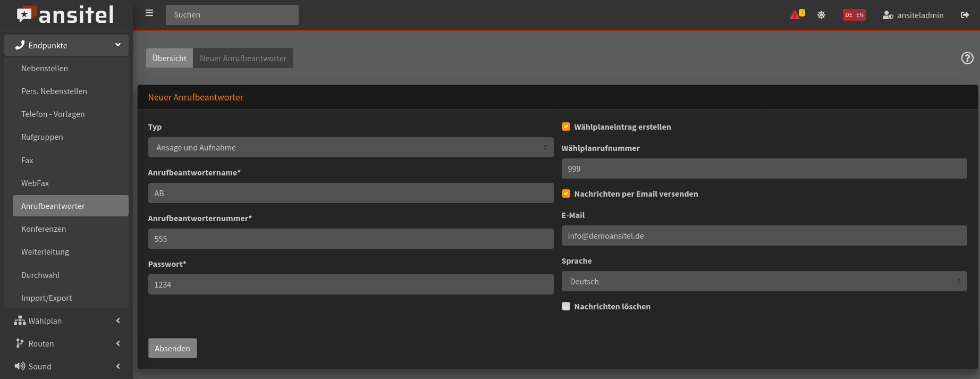Open the Sprache dropdown
This screenshot has height=379, width=980.
[764, 281]
